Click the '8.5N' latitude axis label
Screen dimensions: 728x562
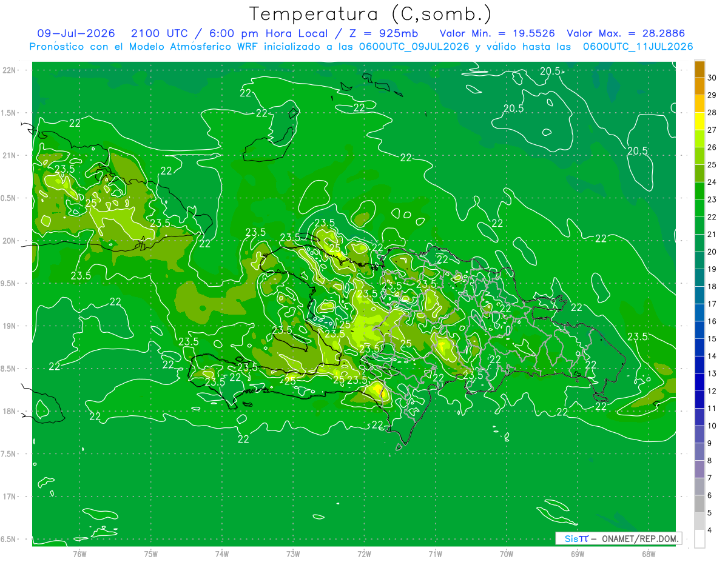pyautogui.click(x=8, y=369)
